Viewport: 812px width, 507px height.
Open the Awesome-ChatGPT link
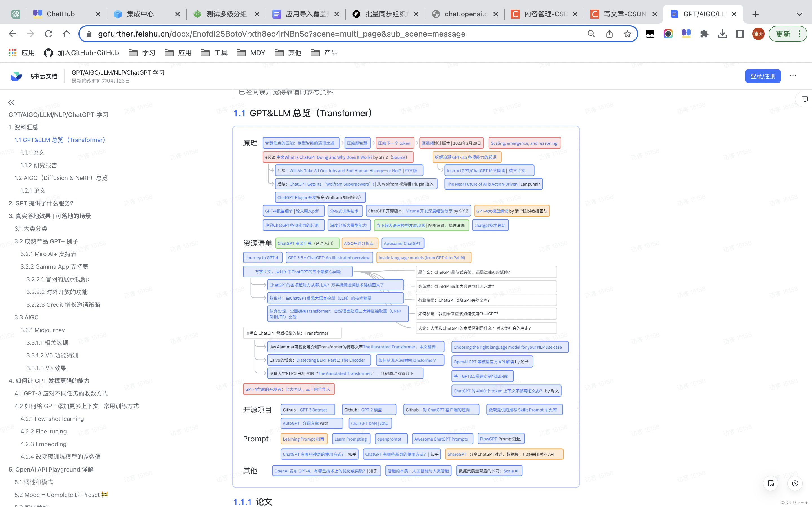pyautogui.click(x=402, y=243)
